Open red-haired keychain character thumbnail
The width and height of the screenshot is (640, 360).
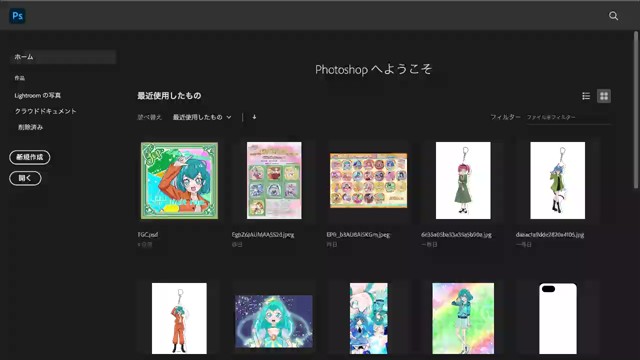(x=463, y=180)
